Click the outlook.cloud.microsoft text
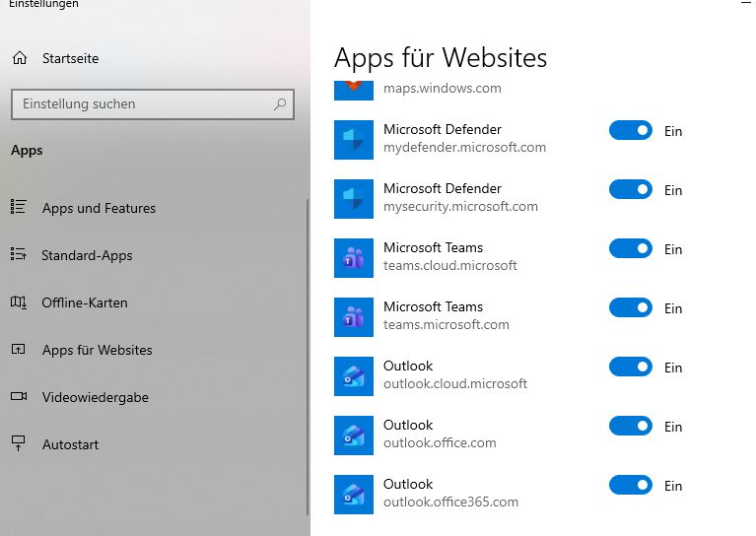Screen dimensions: 756x536 tap(455, 383)
